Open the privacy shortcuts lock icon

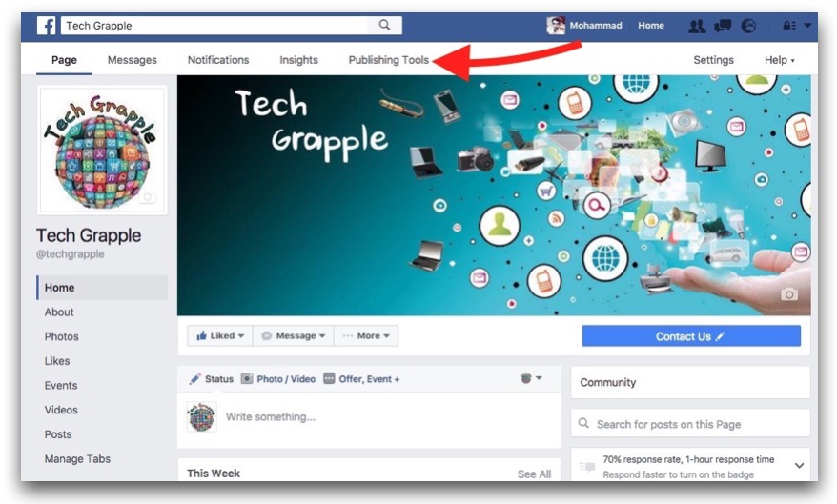tap(789, 26)
